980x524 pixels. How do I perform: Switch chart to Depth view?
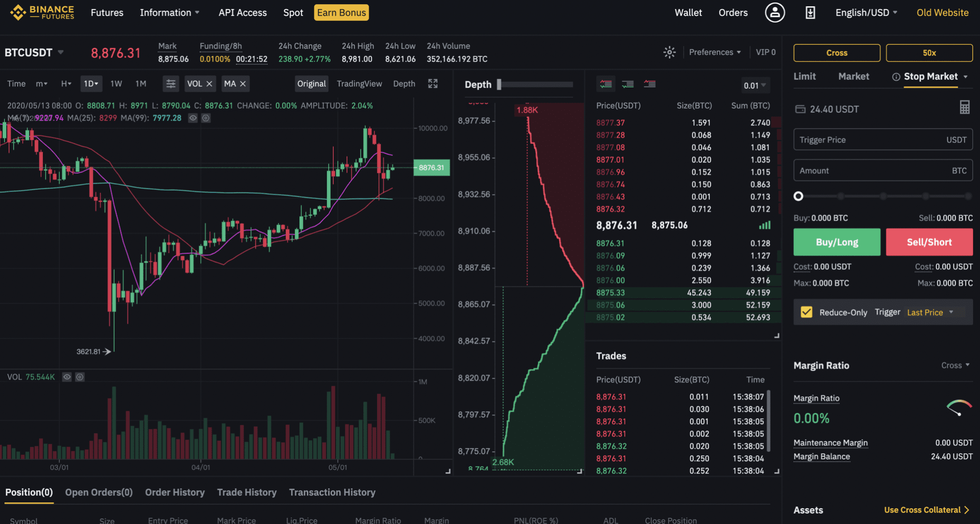click(x=404, y=84)
